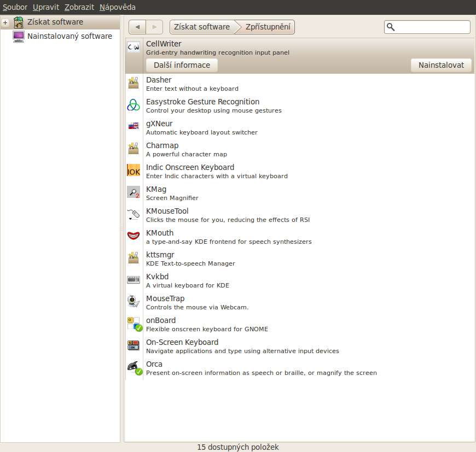Open the Soubor menu
476x452 pixels.
pyautogui.click(x=15, y=7)
